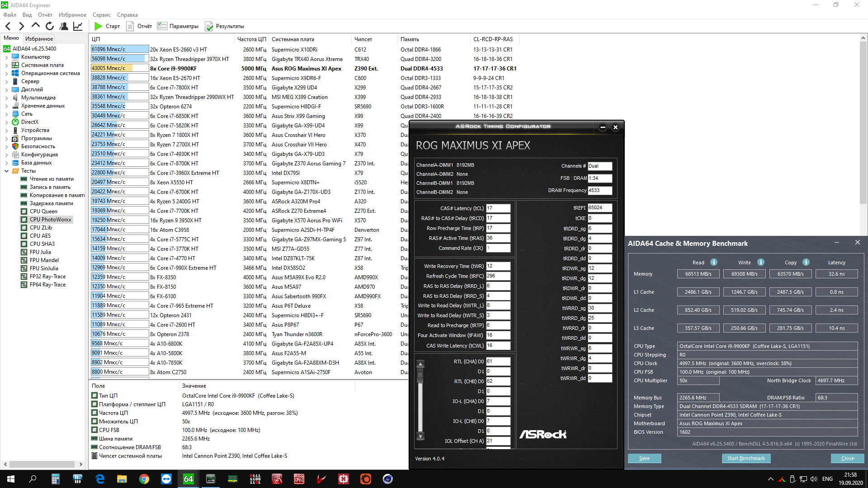Click the green Start benchmark arrow

point(98,26)
